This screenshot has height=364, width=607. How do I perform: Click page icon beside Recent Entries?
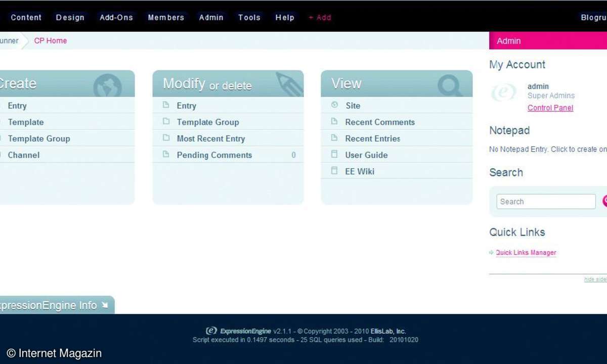point(334,138)
